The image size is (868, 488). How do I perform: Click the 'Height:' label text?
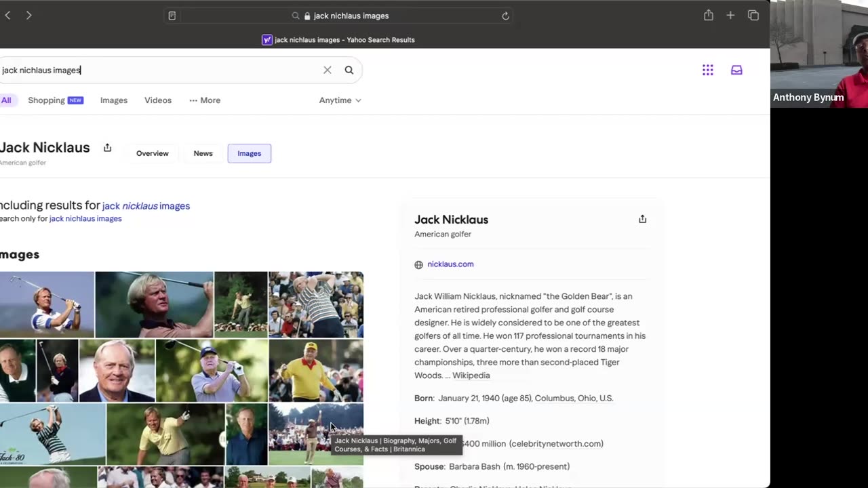tap(428, 421)
